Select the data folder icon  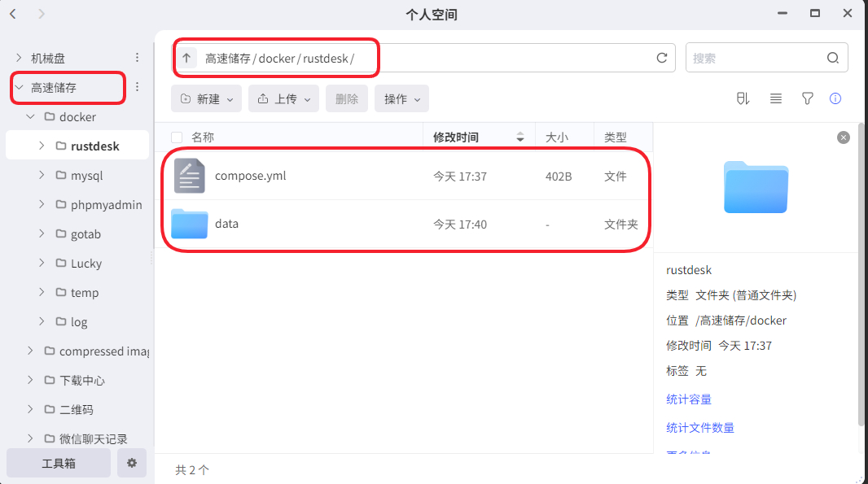coord(190,224)
